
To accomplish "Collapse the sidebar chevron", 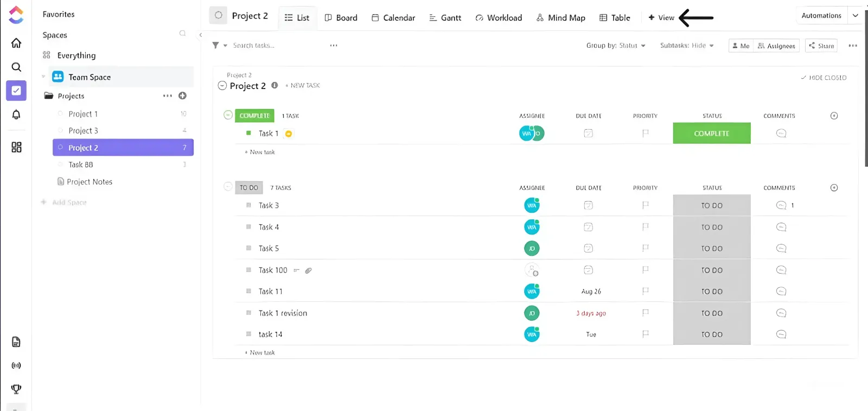I will 200,35.
